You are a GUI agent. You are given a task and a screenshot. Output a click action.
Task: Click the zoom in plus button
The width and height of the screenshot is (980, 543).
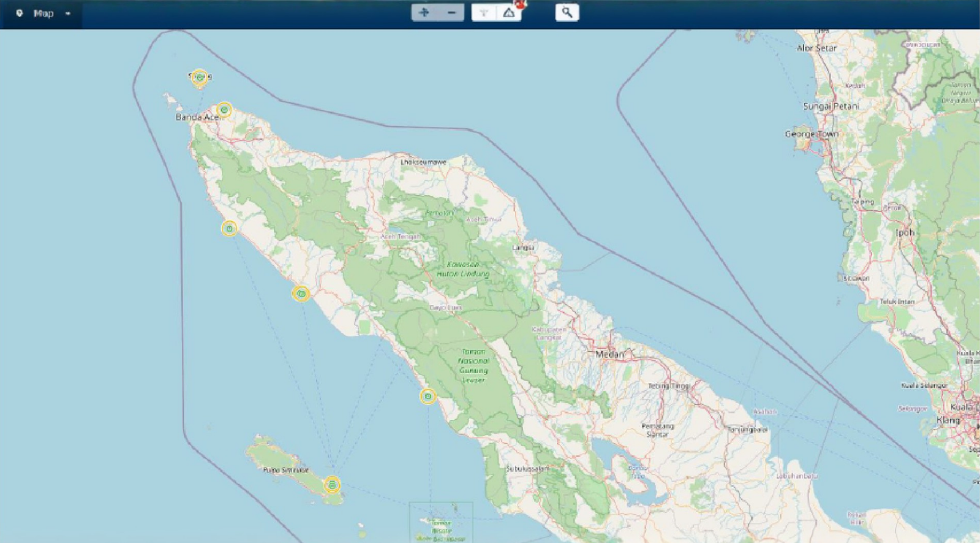tap(424, 12)
